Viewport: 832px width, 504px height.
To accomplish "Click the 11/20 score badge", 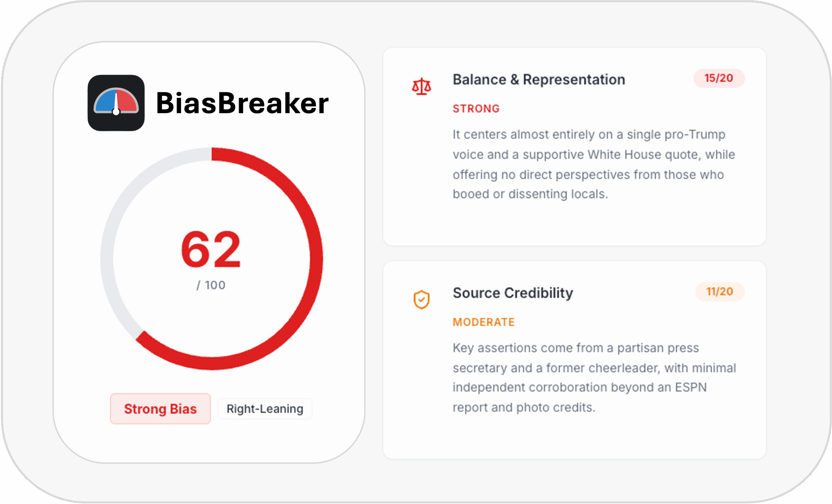I will click(x=720, y=292).
